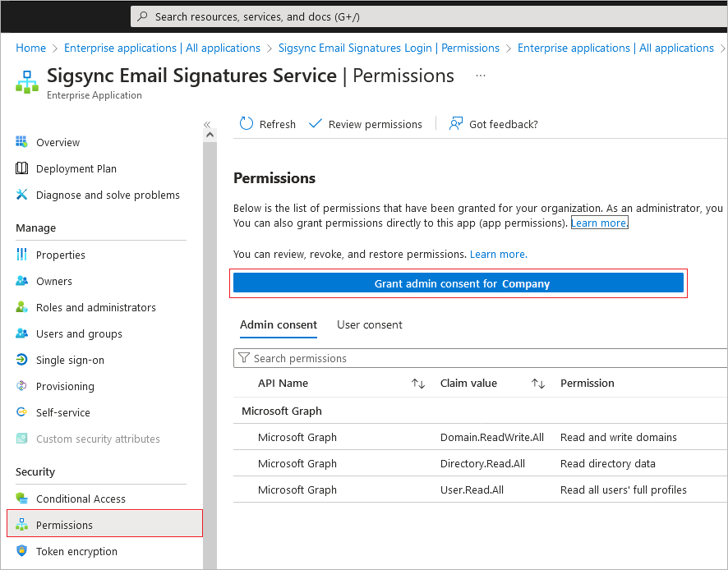Open Overview via its grid icon

[22, 141]
